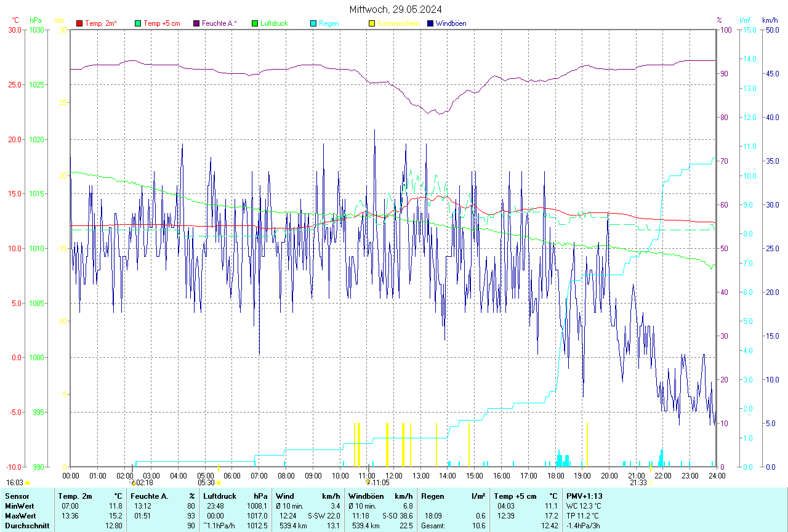Click the km/h axis unit label at top right
Image resolution: width=788 pixels, height=532 pixels.
tap(770, 20)
